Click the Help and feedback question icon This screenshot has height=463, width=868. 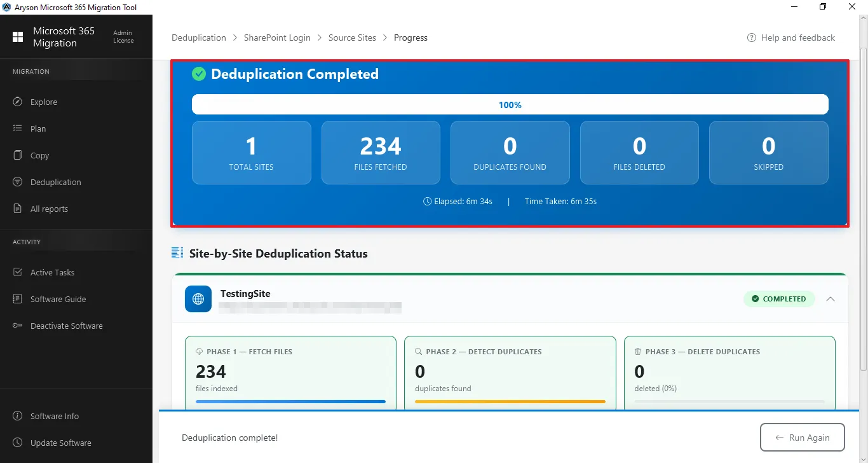(x=752, y=38)
